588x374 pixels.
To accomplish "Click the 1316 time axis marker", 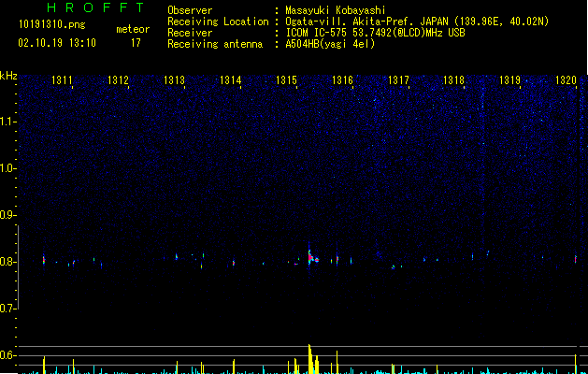I will click(x=342, y=80).
